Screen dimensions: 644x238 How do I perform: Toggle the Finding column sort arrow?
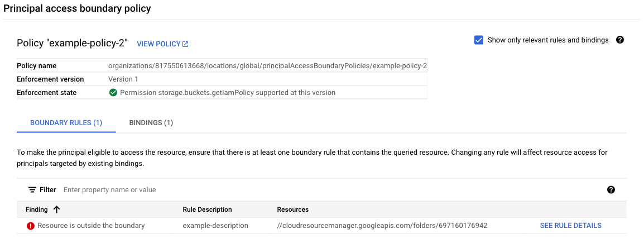56,210
